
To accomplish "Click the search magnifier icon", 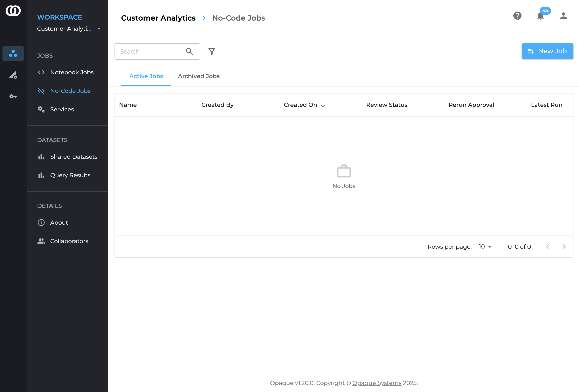I will [189, 51].
